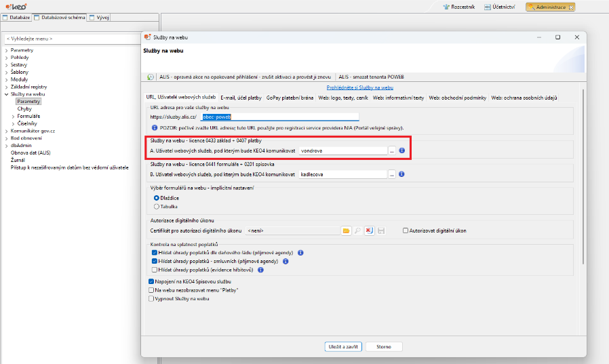This screenshot has height=364, width=609.
Task: Toggle Napojení na KEO4 Spisovou službu
Action: point(151,281)
